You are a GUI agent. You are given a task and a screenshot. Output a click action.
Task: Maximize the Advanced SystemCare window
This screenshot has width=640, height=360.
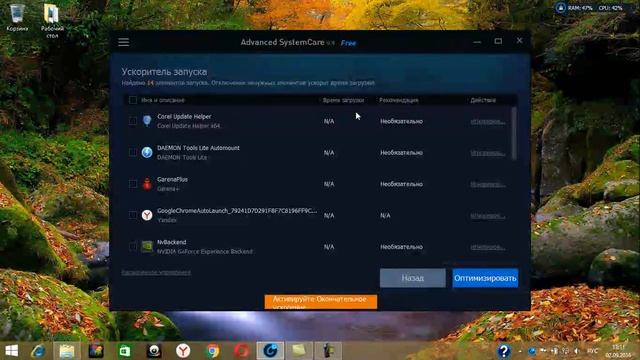click(x=498, y=41)
